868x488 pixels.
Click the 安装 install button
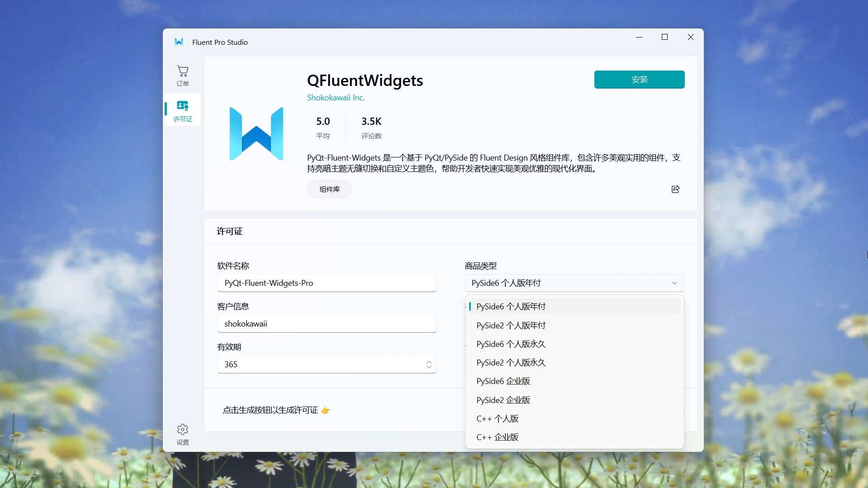pyautogui.click(x=639, y=80)
